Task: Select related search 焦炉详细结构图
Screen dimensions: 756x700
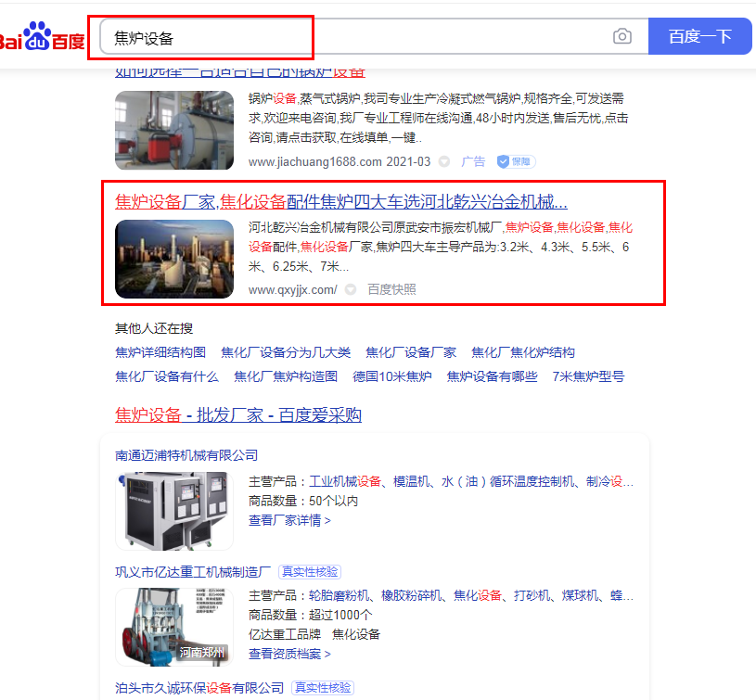Action: (x=160, y=352)
